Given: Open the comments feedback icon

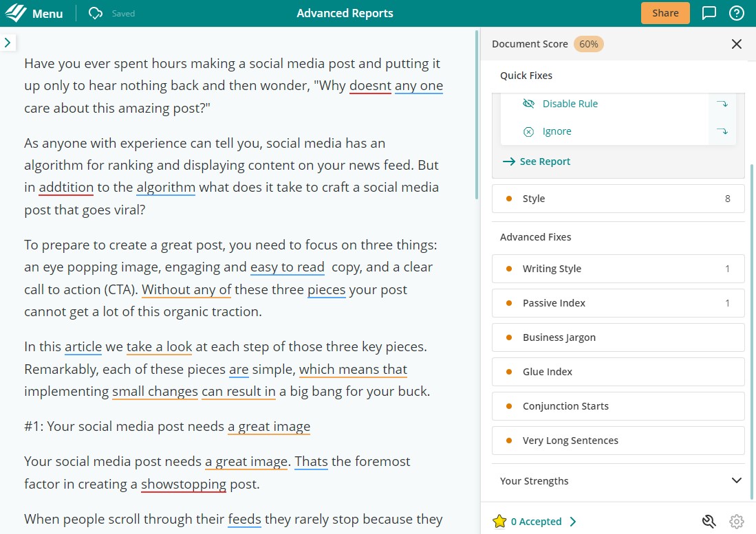Looking at the screenshot, I should tap(709, 13).
